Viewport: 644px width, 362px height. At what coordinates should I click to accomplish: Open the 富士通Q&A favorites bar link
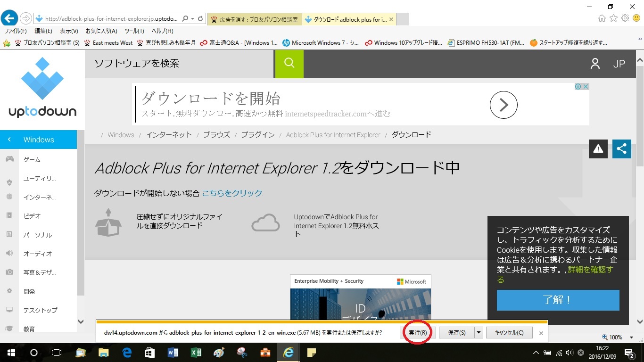239,43
